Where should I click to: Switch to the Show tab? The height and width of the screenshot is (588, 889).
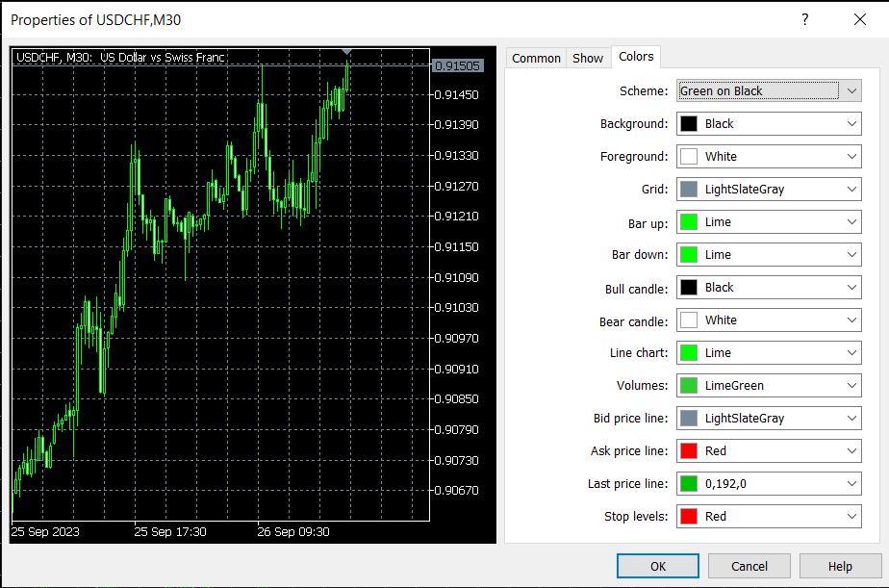click(587, 58)
